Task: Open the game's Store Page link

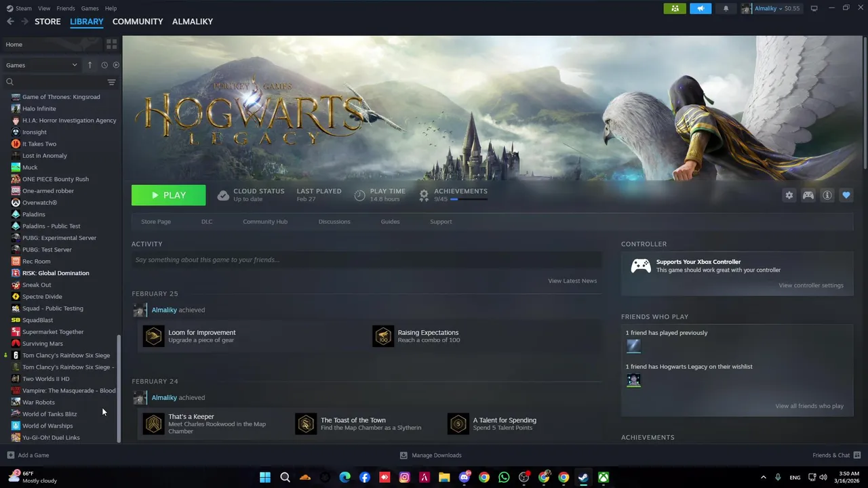Action: point(156,222)
